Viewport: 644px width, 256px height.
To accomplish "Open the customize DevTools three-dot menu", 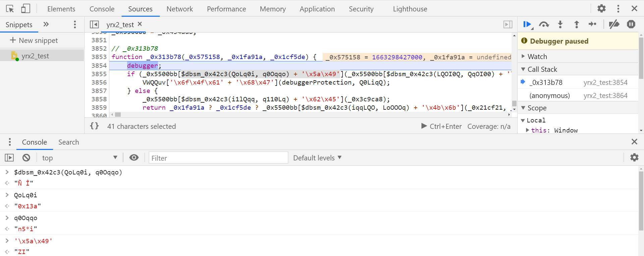I will [x=618, y=8].
